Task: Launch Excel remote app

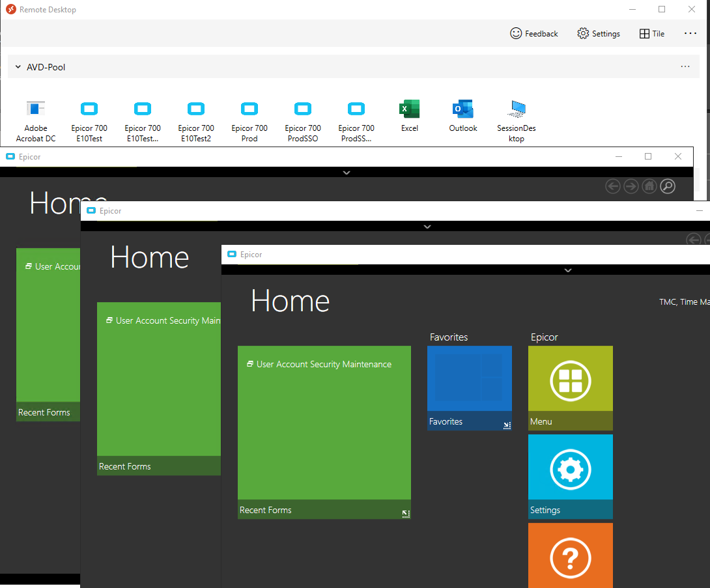Action: point(409,117)
